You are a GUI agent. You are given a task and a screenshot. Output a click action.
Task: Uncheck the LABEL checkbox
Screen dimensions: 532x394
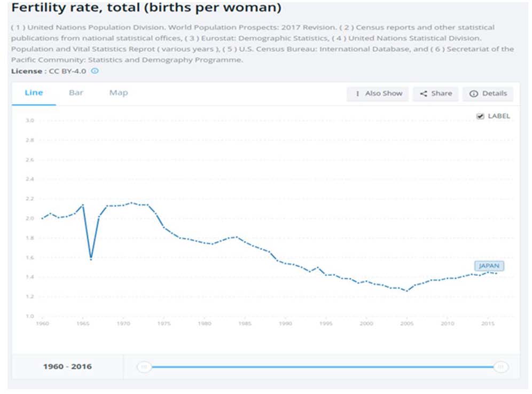pos(480,116)
